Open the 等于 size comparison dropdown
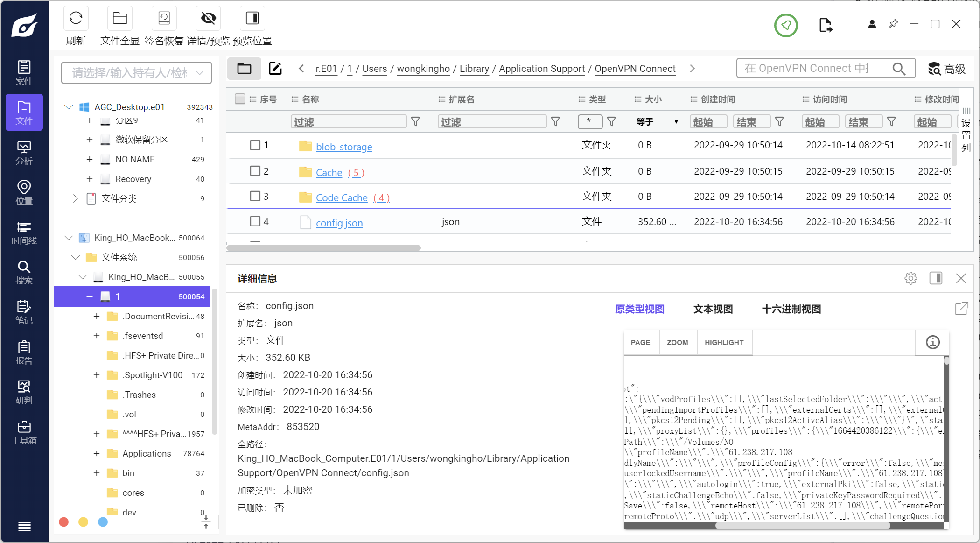 click(x=657, y=122)
